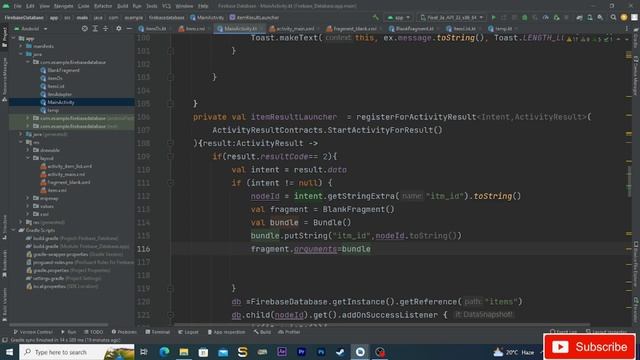Expand the manifests folder
Image resolution: width=640 pixels, height=360 pixels.
click(x=21, y=47)
